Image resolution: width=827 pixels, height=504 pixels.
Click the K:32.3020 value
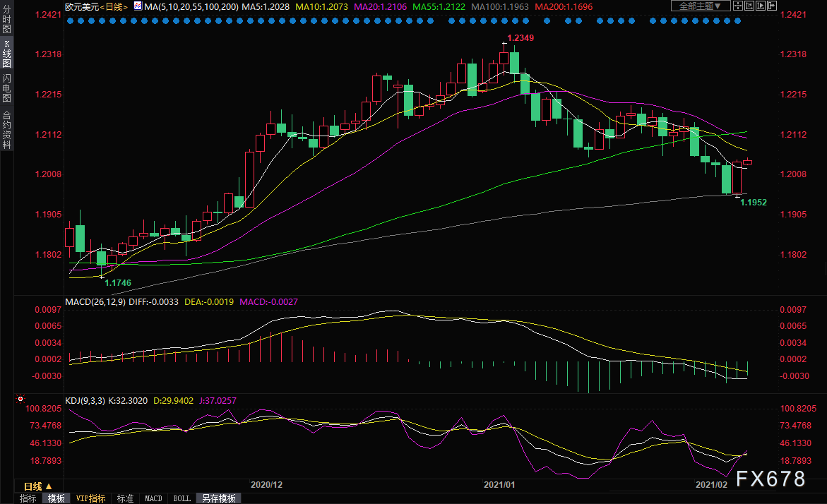pos(128,401)
